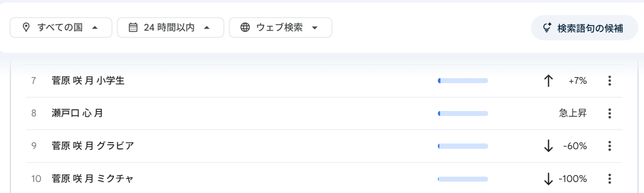This screenshot has height=193, width=644.
Task: Click the 検索語句の候補 button
Action: [584, 28]
